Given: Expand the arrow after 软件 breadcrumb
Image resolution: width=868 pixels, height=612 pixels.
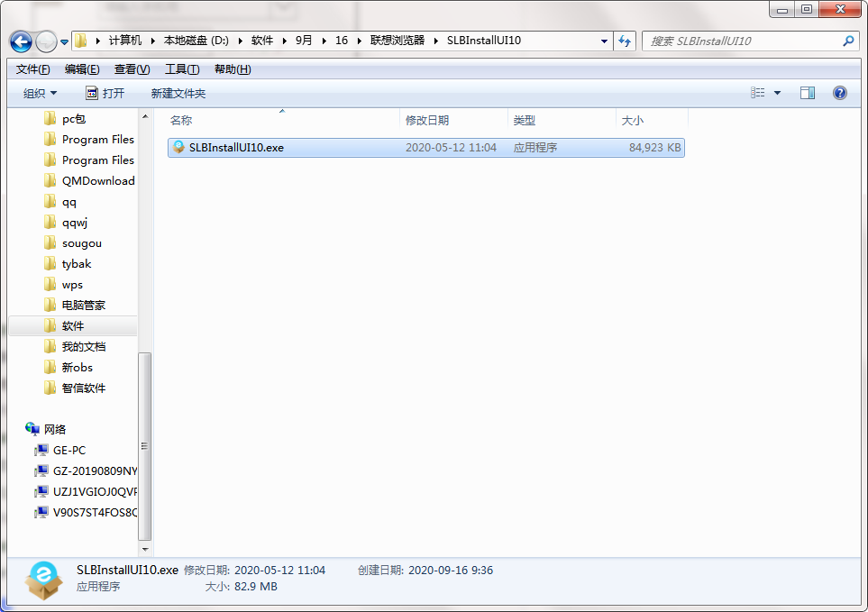Looking at the screenshot, I should pyautogui.click(x=285, y=41).
